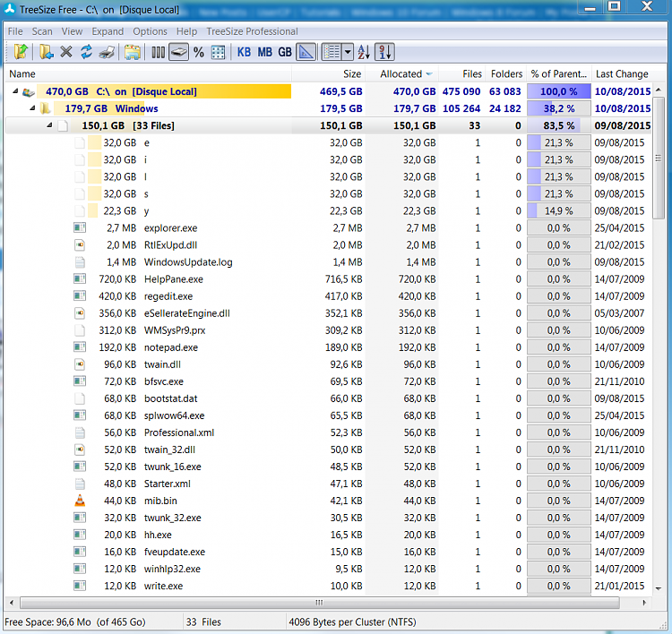Click the 100,0 % bar of C:\ row
This screenshot has height=634, width=672.
[x=559, y=91]
